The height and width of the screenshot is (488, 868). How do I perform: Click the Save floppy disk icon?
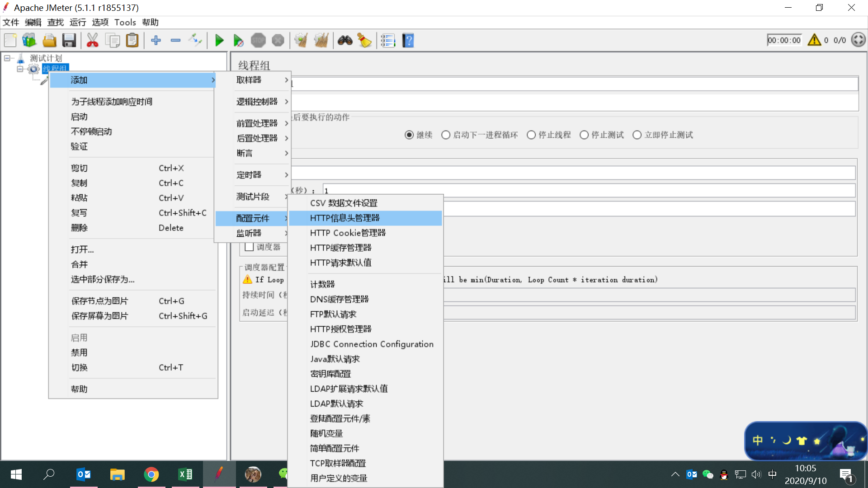[69, 41]
